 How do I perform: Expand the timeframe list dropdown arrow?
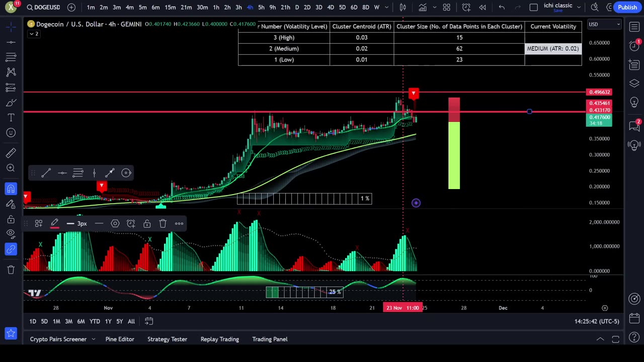387,7
